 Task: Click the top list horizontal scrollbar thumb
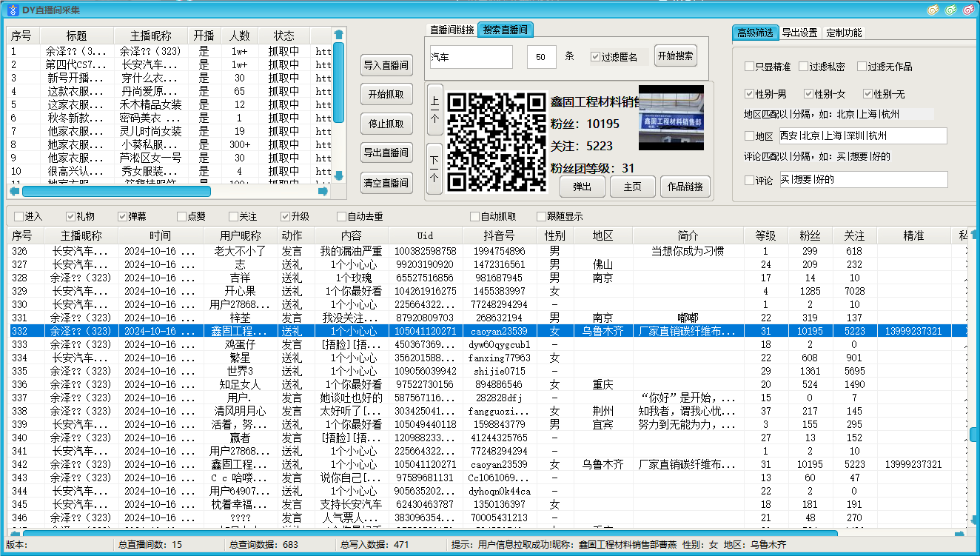[116, 191]
